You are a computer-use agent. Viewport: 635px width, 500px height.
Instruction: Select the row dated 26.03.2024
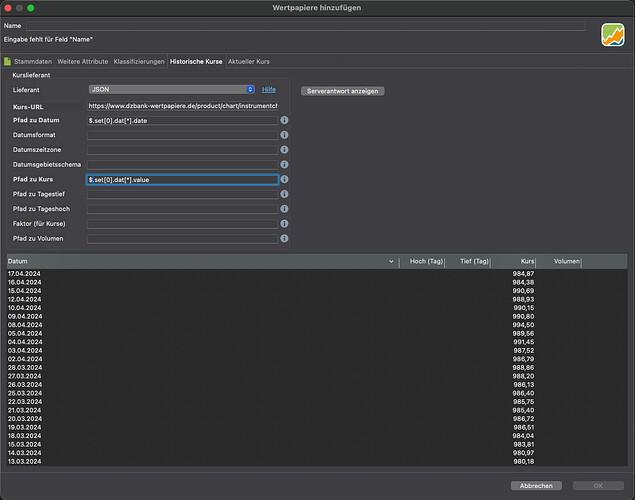[x=317, y=385]
